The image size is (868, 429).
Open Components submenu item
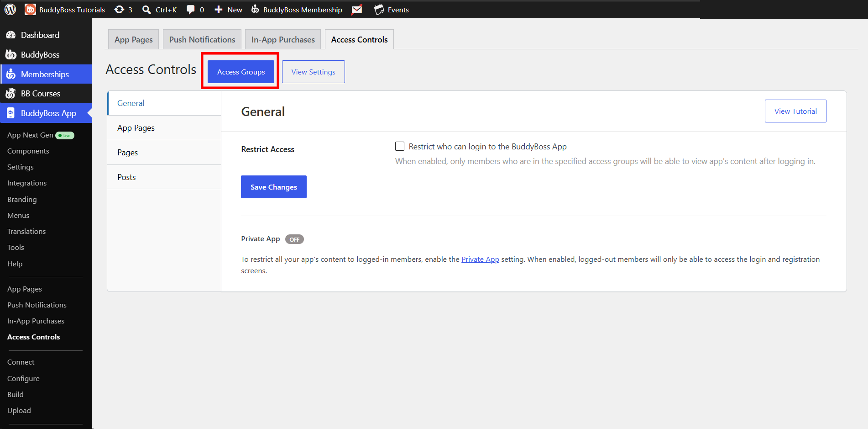[28, 151]
